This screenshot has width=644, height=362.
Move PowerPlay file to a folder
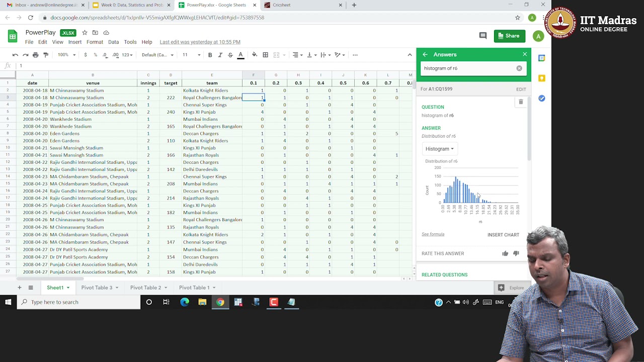coord(95,33)
